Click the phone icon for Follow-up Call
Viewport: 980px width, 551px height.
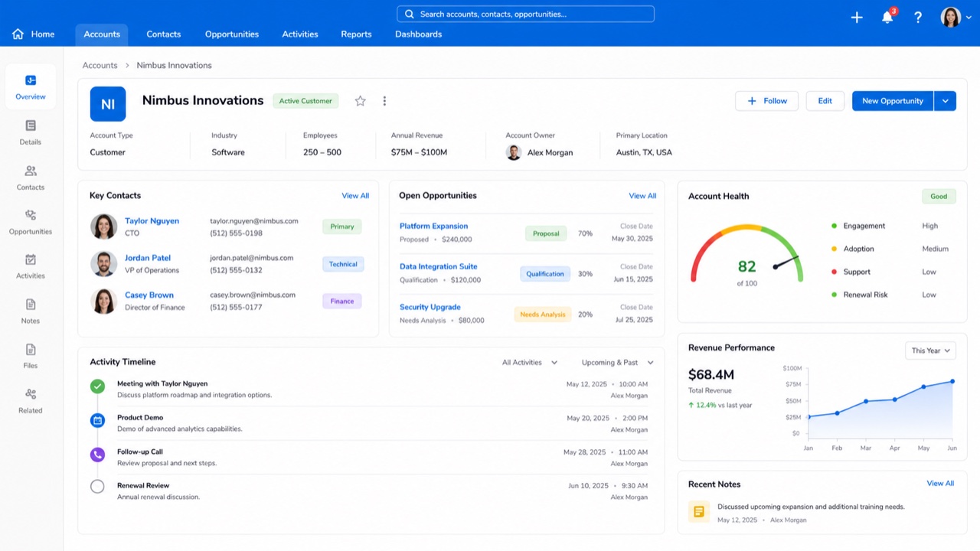point(97,455)
